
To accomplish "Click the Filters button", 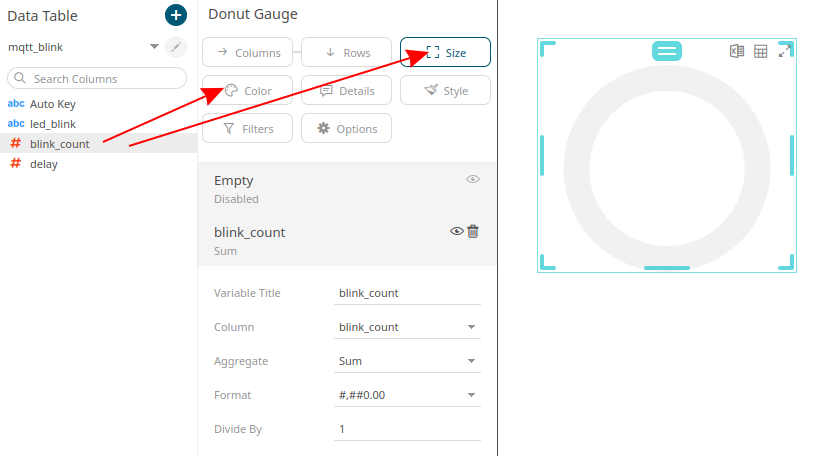I will tap(247, 129).
